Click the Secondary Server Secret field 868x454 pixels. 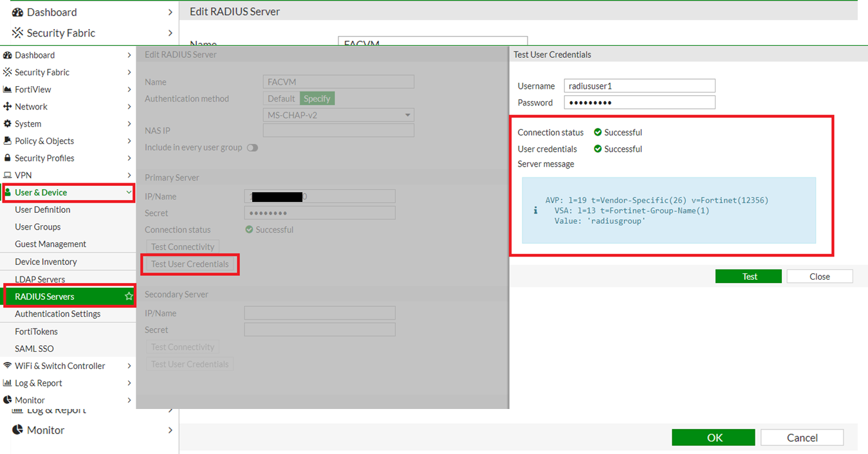[x=320, y=330]
